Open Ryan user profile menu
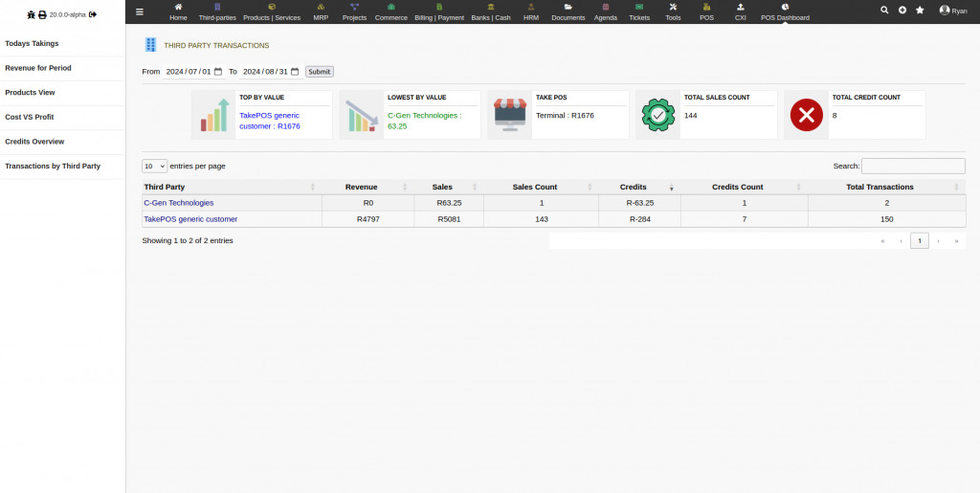Viewport: 980px width, 493px height. coord(952,11)
